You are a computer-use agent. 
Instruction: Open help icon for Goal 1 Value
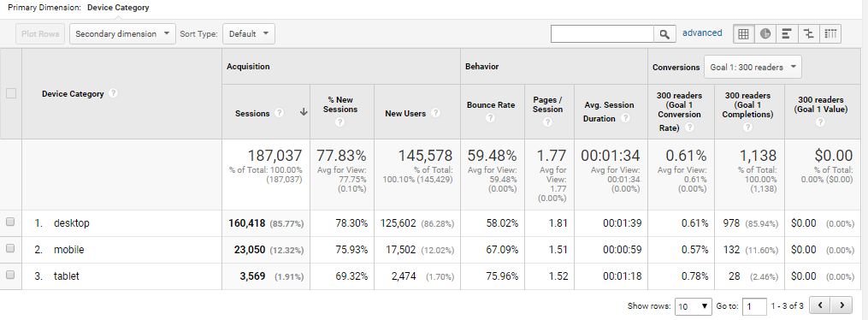coord(820,122)
